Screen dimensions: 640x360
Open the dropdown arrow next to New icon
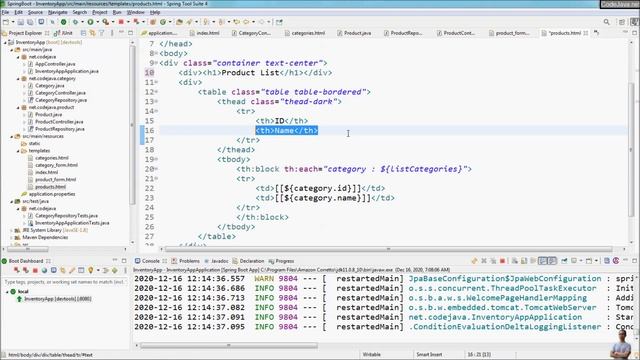tap(13, 22)
